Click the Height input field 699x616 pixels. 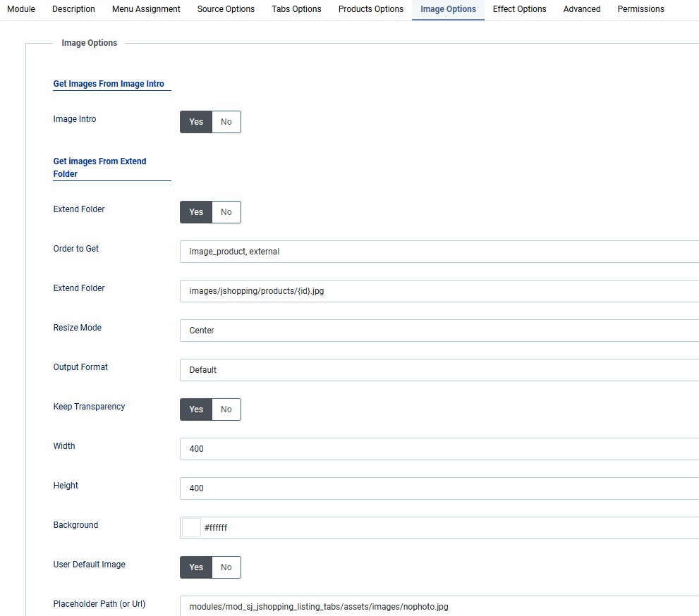(x=437, y=488)
